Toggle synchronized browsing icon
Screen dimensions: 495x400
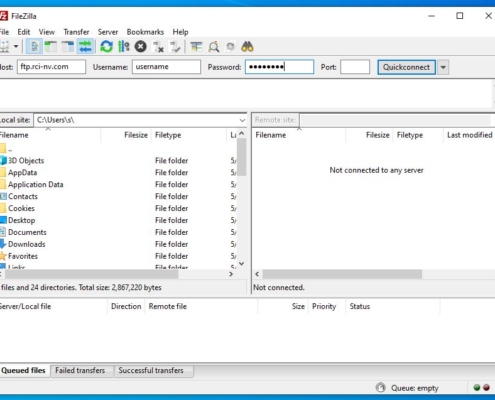[x=230, y=47]
